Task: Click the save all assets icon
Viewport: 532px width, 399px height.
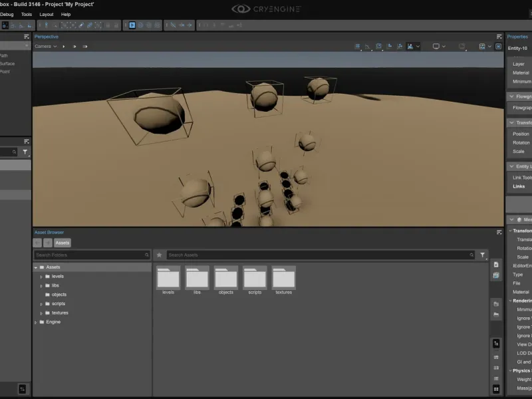Action: point(496,275)
